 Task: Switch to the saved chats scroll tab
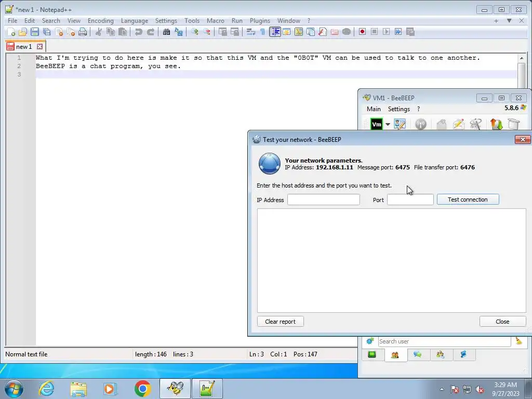[463, 354]
